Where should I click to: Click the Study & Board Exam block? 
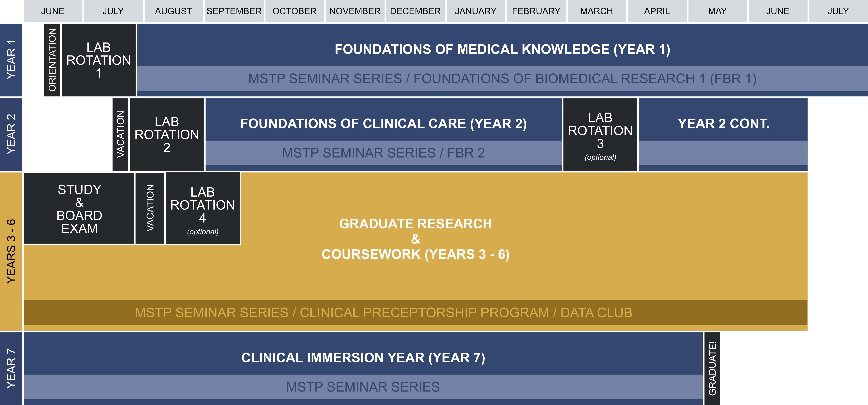[79, 208]
